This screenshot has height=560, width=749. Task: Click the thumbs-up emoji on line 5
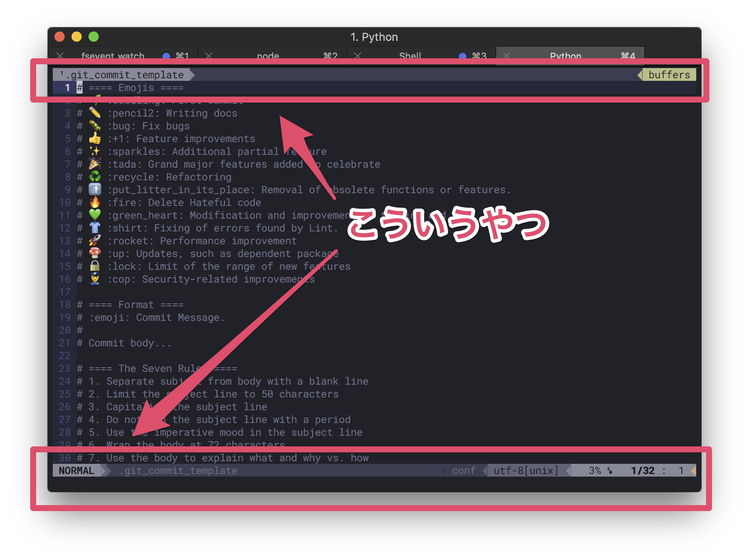tap(95, 138)
